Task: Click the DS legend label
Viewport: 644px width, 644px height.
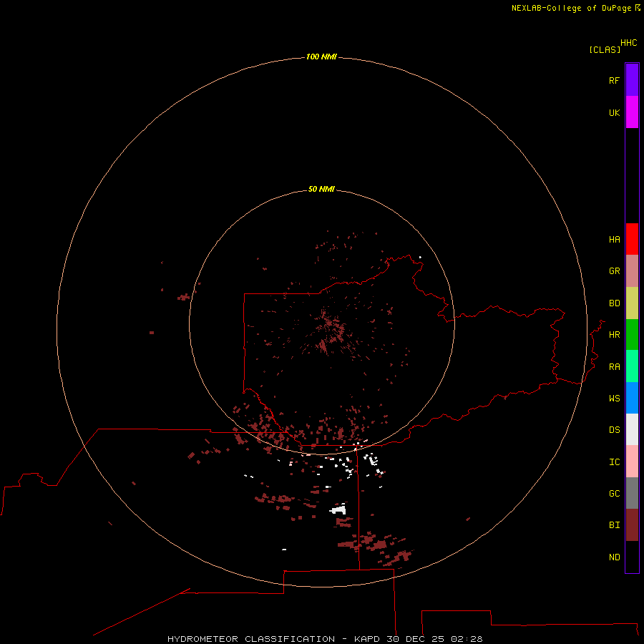Action: point(614,430)
